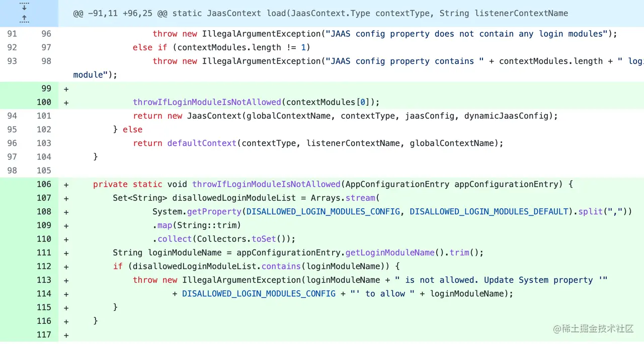The height and width of the screenshot is (344, 644).
Task: Select new line number 113
Action: 44,280
